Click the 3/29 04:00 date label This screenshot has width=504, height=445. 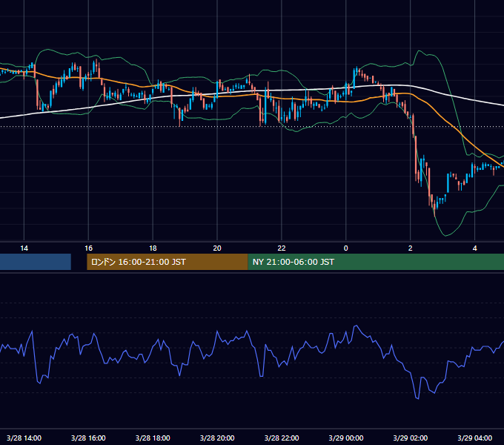point(475,438)
